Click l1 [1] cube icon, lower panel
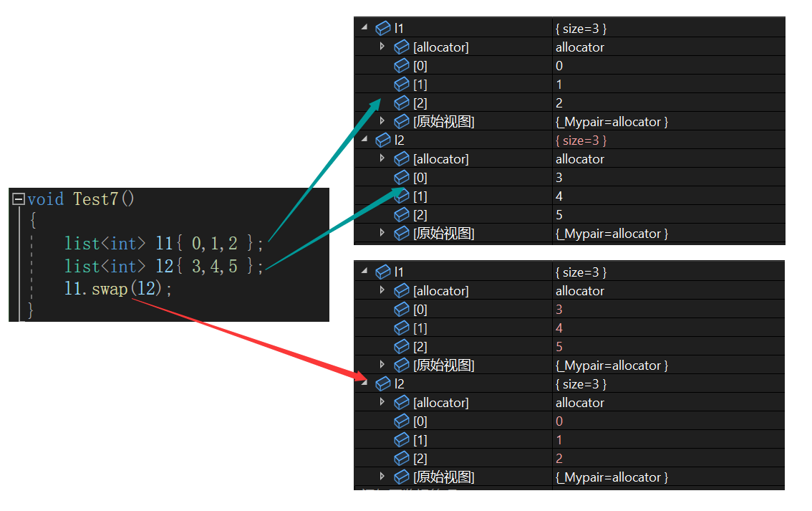 coord(402,328)
